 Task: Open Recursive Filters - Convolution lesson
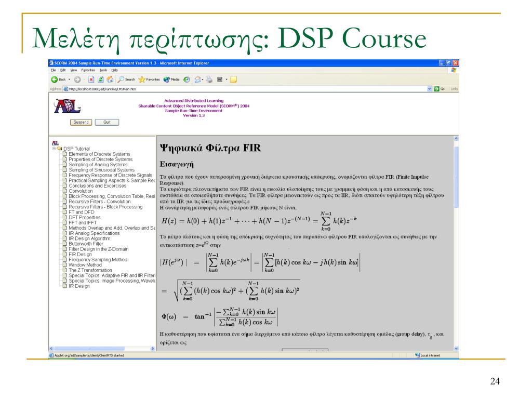pos(99,202)
